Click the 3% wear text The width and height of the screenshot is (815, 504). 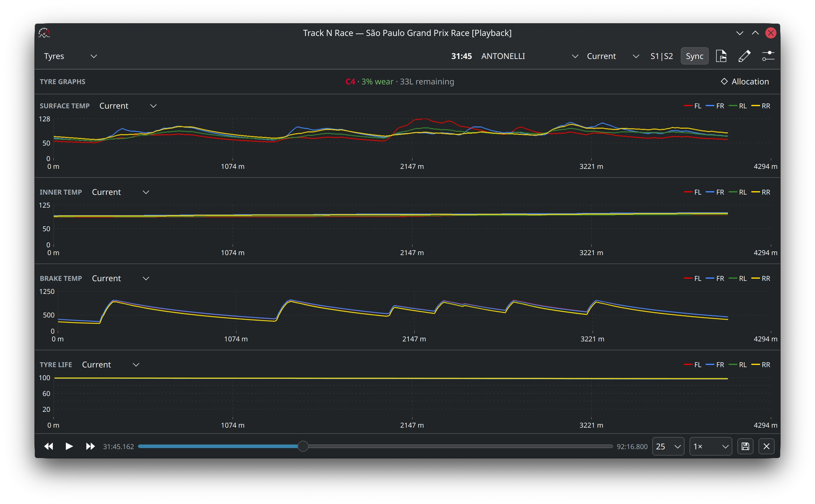[x=377, y=81]
